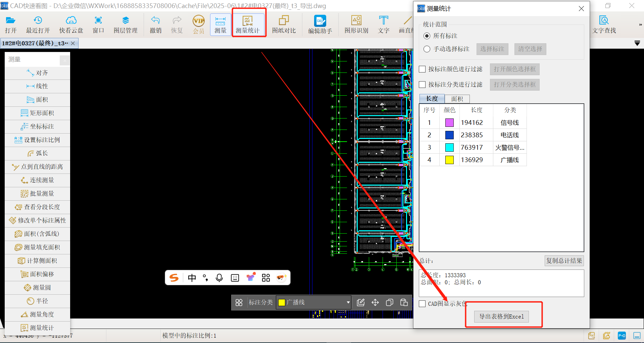This screenshot has width=644, height=343.
Task: Select the 文字 text tool
Action: [x=384, y=25]
